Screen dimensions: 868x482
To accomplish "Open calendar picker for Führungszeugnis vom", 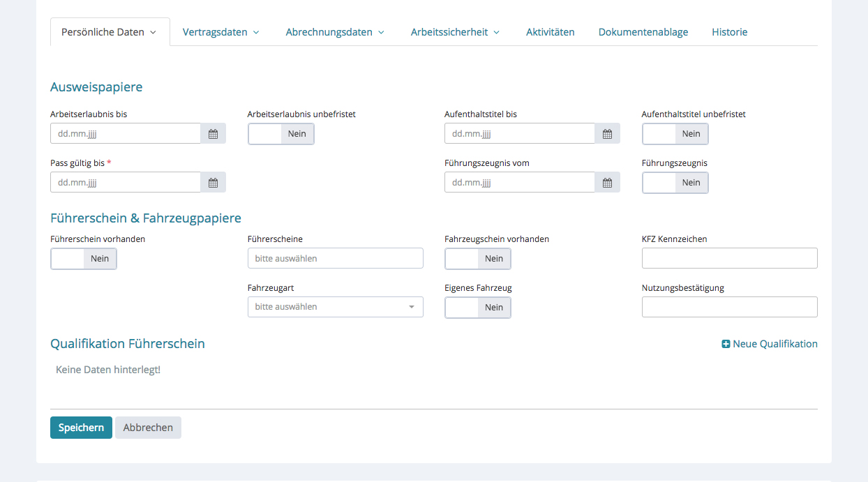I will (x=607, y=183).
